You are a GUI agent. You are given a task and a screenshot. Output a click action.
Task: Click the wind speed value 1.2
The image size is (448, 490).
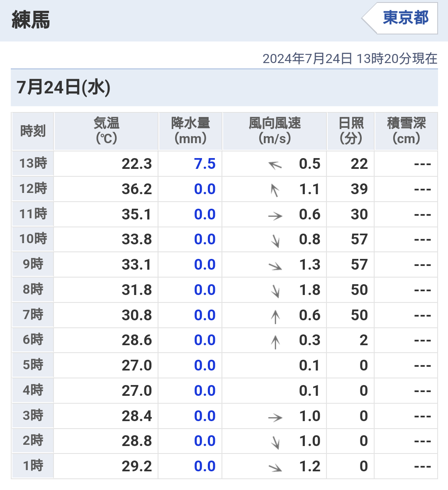pos(309,466)
